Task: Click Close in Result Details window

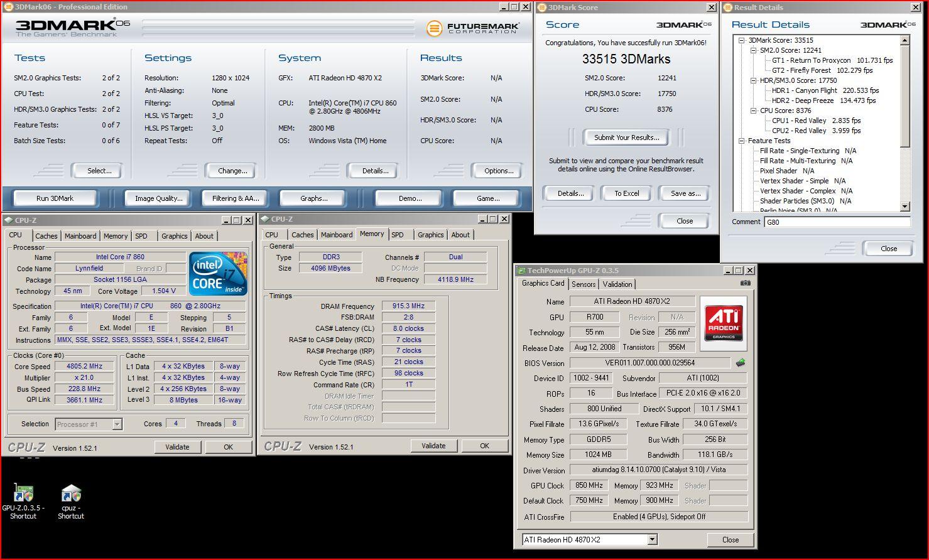Action: (x=889, y=249)
